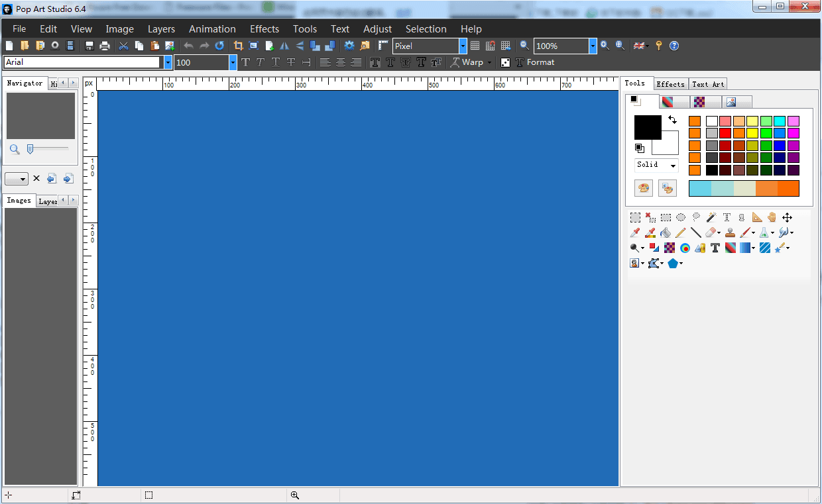822x504 pixels.
Task: Pick the Paint Bucket fill tool
Action: [x=666, y=232]
